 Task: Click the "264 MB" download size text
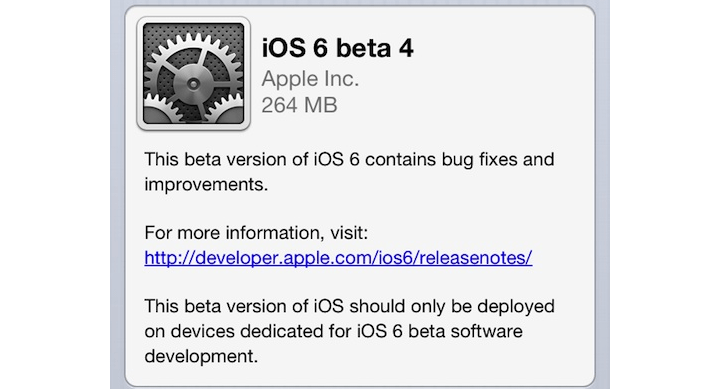[299, 105]
